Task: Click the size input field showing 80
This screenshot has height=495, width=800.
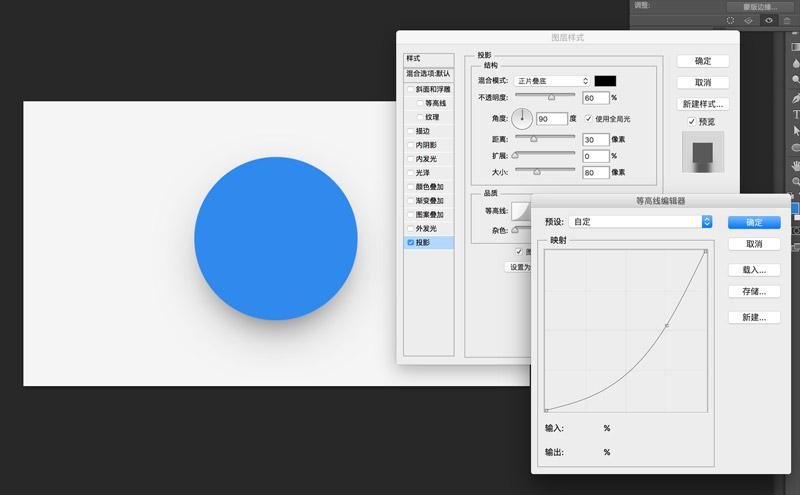Action: click(596, 172)
